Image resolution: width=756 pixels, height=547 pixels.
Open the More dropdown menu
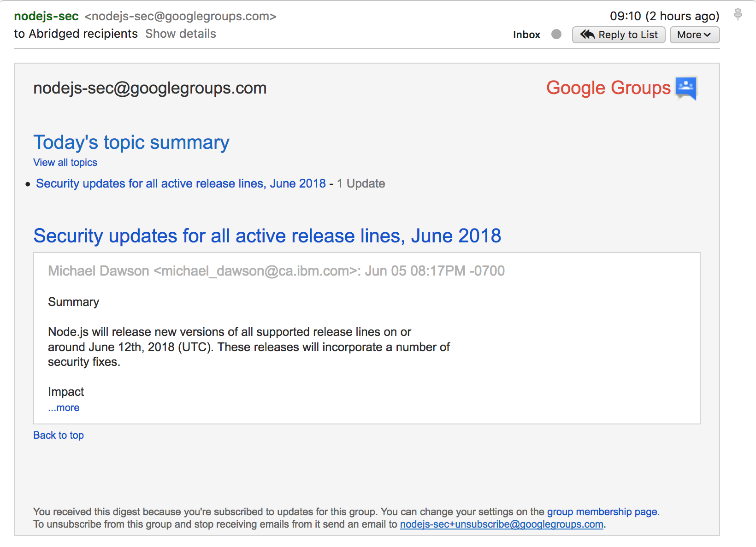click(x=694, y=35)
